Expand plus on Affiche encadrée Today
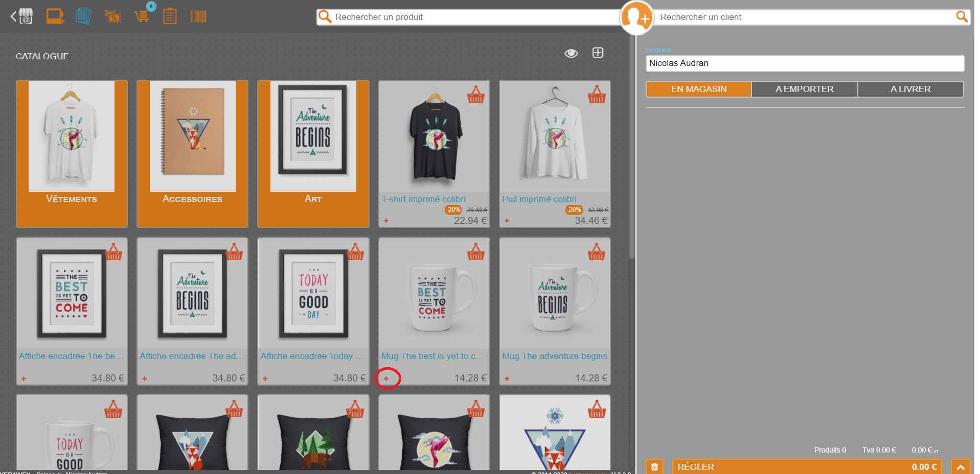This screenshot has width=980, height=474. [265, 379]
